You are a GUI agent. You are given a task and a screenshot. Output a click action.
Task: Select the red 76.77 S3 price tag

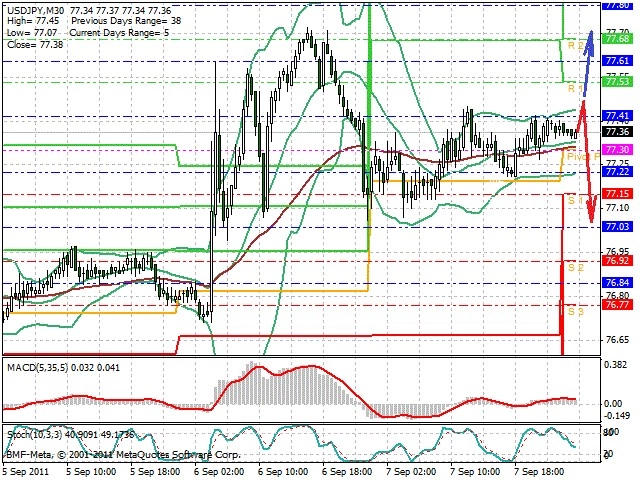[618, 304]
